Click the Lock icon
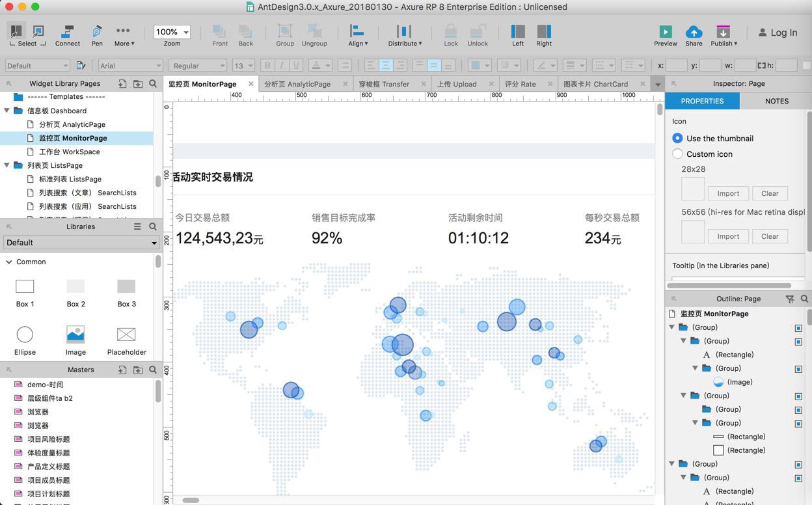 (451, 31)
